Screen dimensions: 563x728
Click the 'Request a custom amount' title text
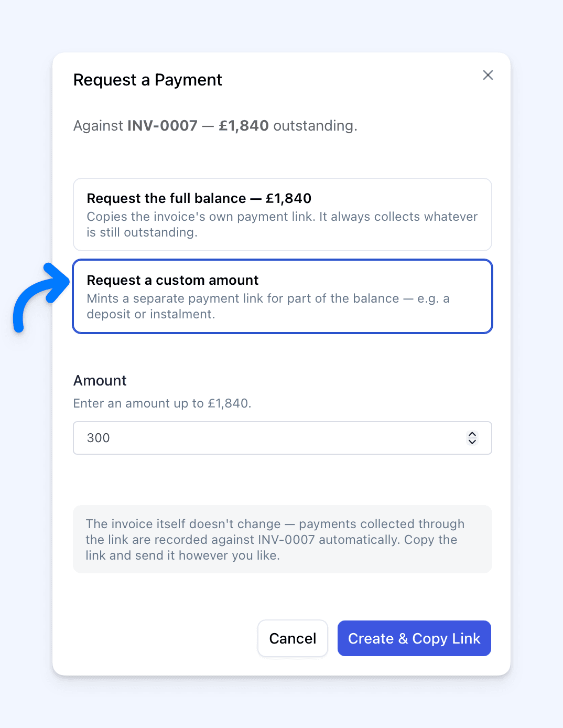click(173, 280)
